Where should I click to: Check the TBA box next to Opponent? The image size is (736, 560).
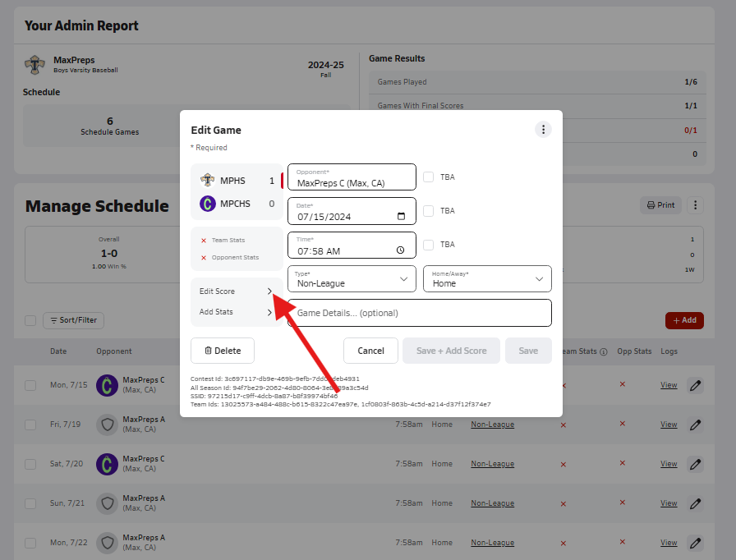428,177
